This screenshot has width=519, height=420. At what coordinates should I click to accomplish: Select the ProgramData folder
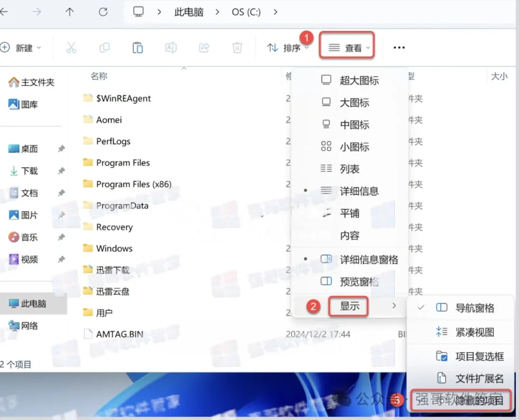pyautogui.click(x=115, y=206)
